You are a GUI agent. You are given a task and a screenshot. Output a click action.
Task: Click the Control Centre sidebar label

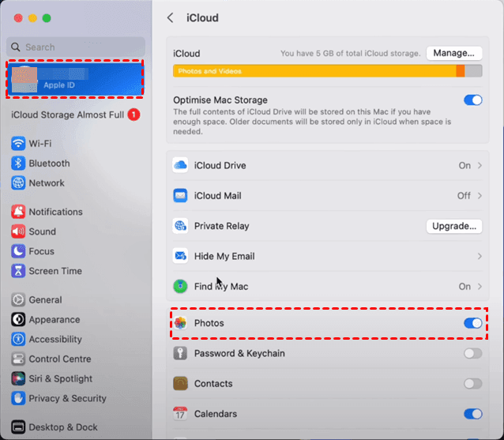click(60, 359)
